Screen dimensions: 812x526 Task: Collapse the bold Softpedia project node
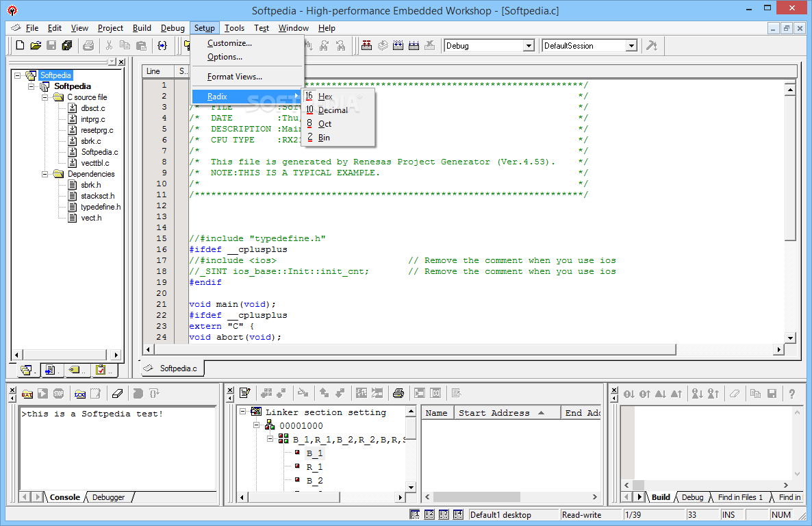point(31,86)
